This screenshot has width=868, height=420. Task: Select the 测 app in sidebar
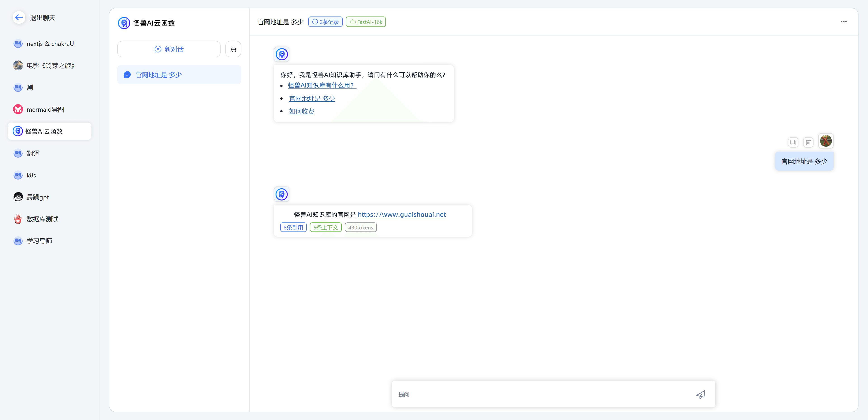tap(50, 87)
